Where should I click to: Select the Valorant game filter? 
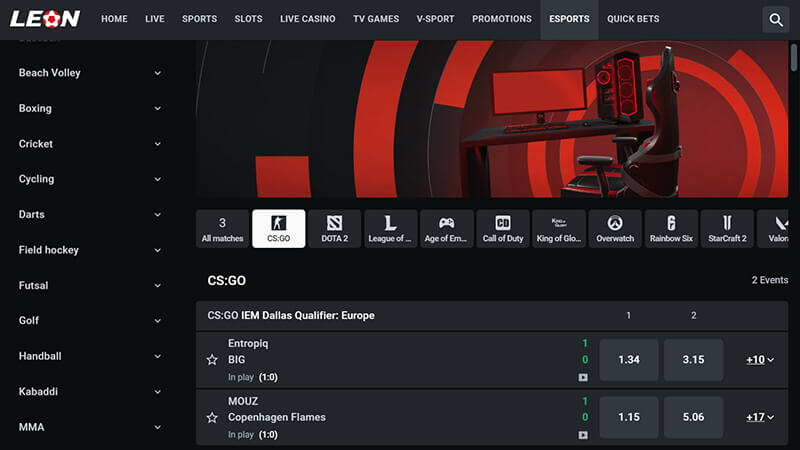click(773, 229)
